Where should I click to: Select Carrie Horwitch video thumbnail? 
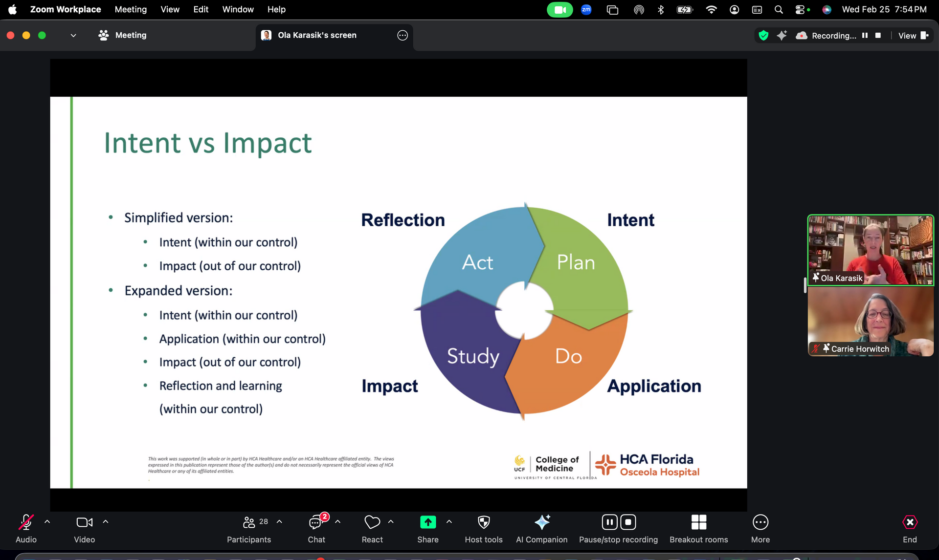(x=871, y=322)
